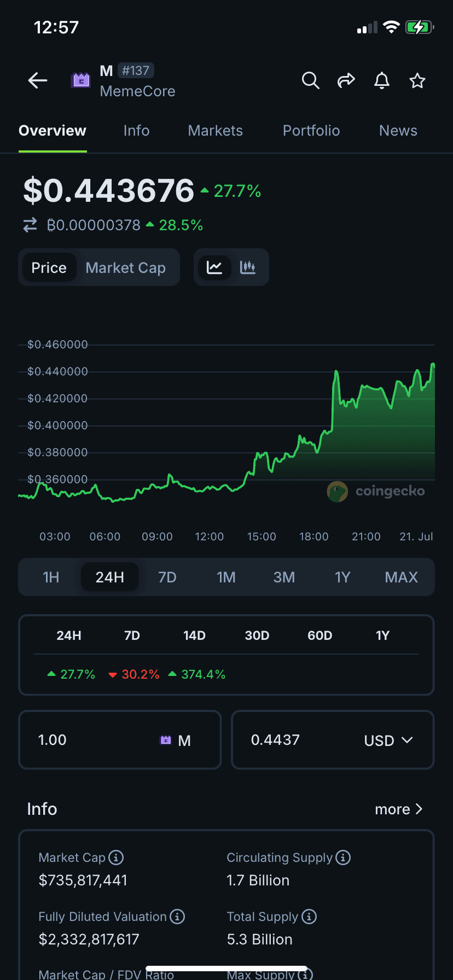Switch to the Markets tab

coord(215,131)
